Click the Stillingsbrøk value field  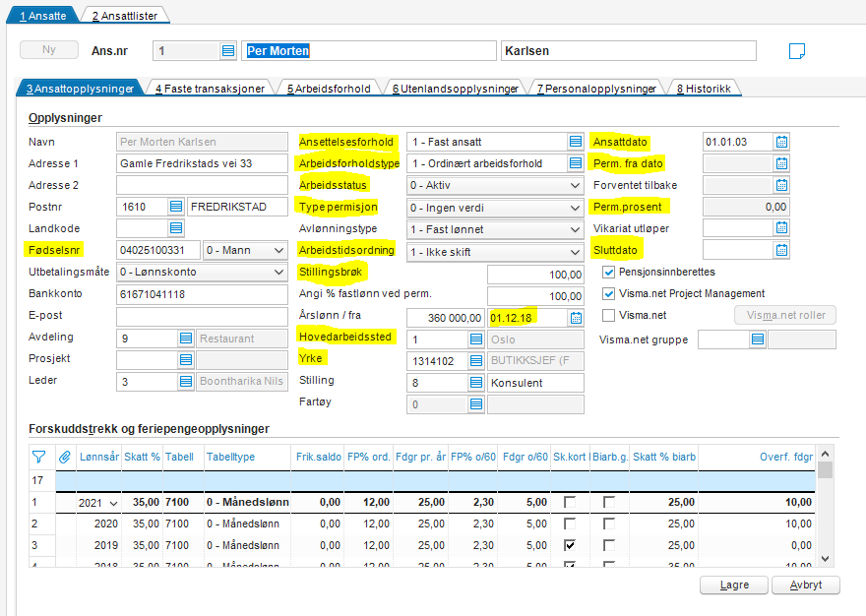click(535, 275)
